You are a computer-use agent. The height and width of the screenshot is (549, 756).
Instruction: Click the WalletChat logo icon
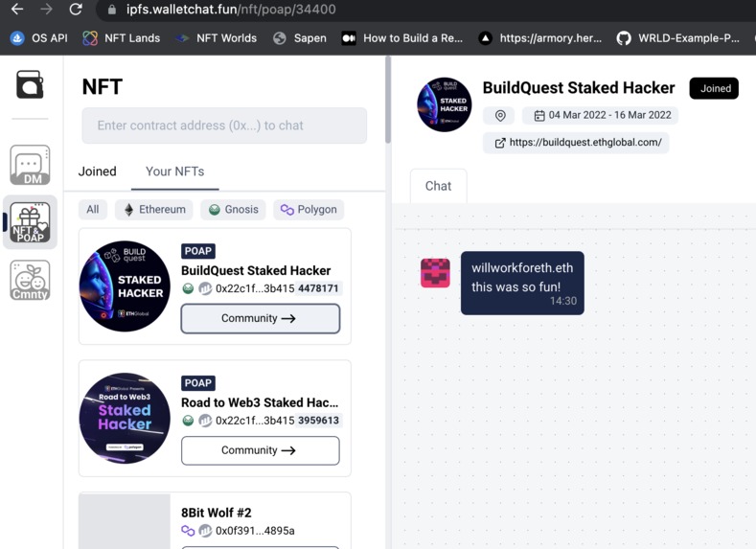point(30,84)
